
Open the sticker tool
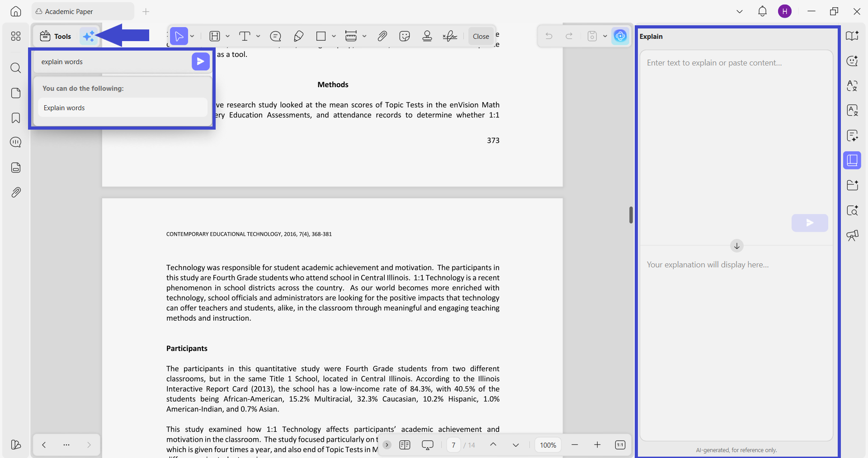click(x=405, y=36)
